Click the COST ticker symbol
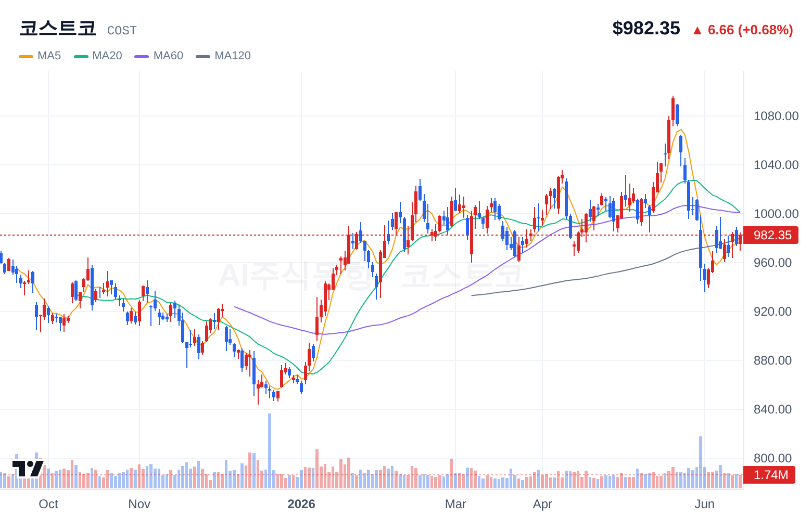 click(122, 31)
